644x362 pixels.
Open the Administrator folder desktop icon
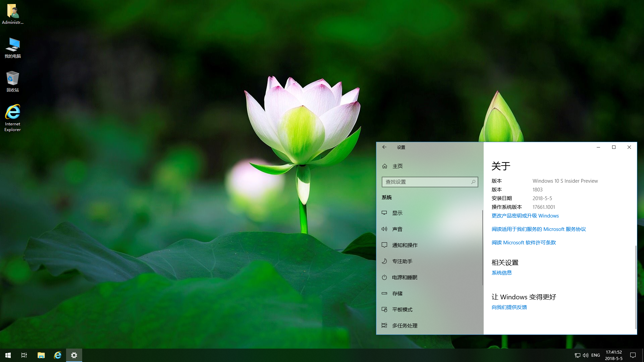point(13,14)
